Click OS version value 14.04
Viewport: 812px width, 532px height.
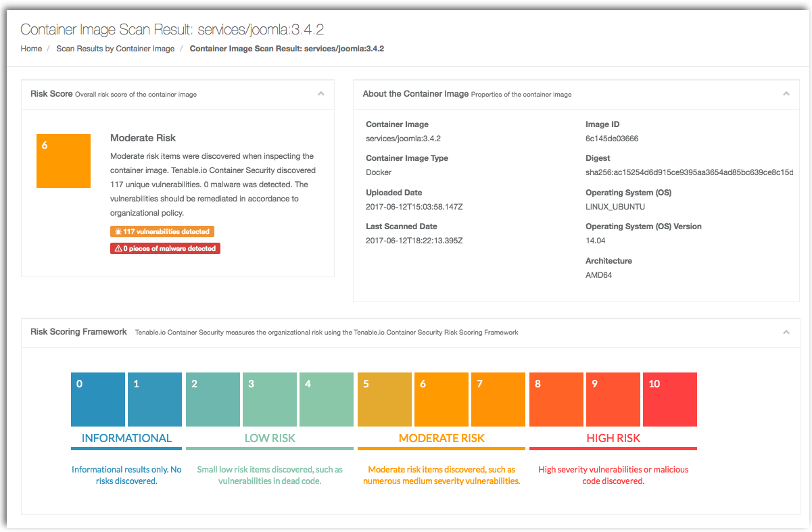pos(595,241)
